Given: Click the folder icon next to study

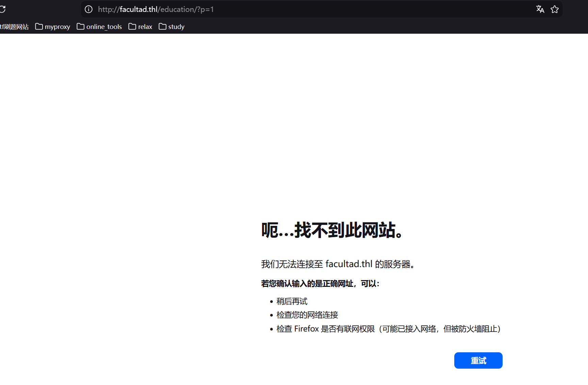Looking at the screenshot, I should pos(163,27).
